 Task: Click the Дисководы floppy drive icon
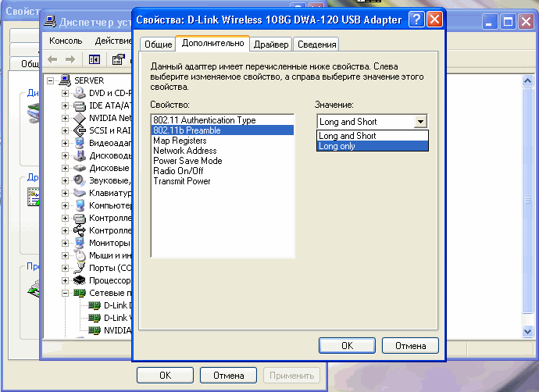point(80,155)
